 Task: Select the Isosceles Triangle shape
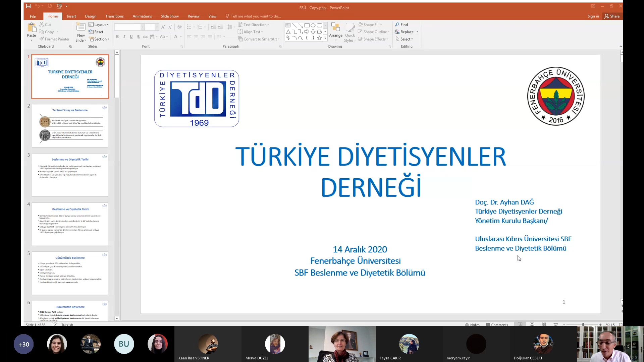[288, 32]
